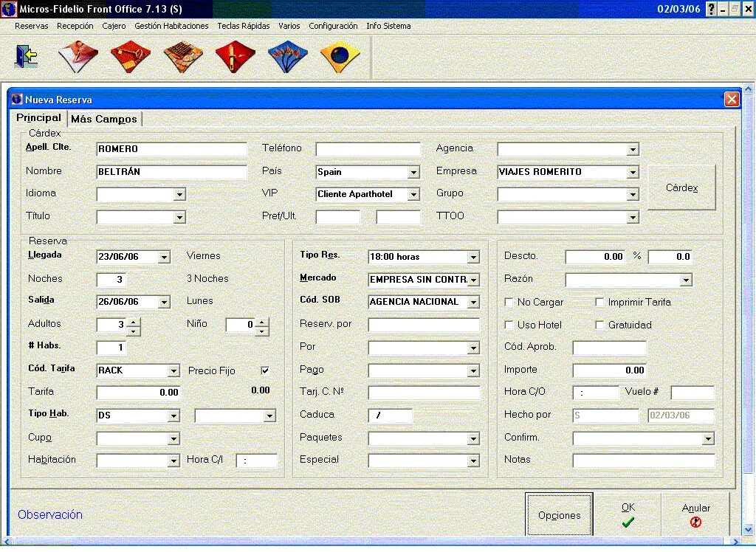
Task: Open the Varios menu
Action: click(x=289, y=26)
